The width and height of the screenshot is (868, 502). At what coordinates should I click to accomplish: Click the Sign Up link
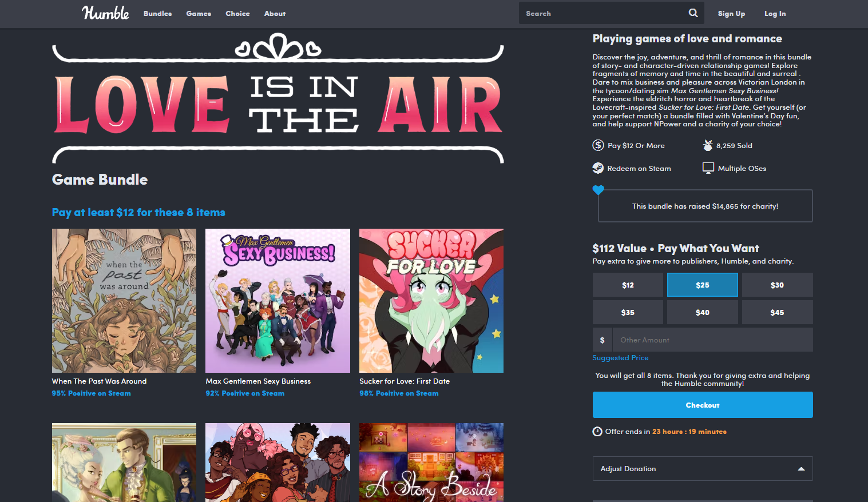pyautogui.click(x=731, y=14)
